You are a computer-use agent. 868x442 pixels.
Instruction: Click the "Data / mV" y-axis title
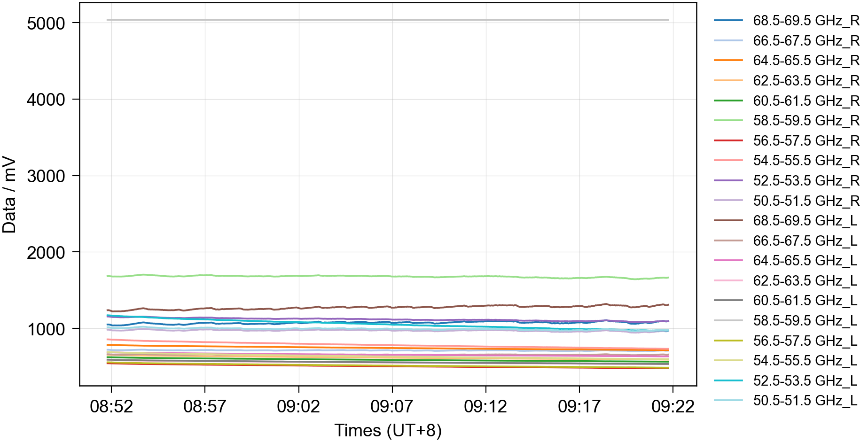tap(9, 194)
